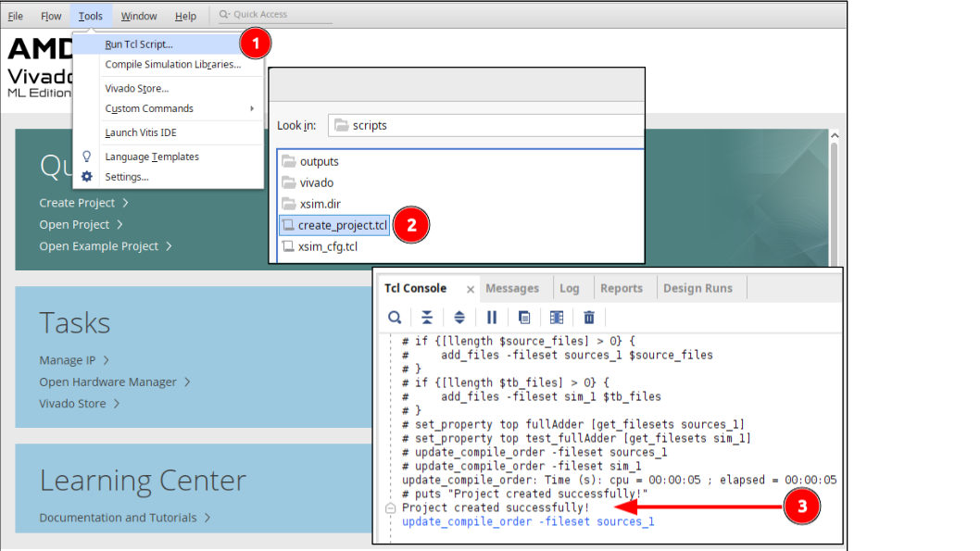Click the clear console trash icon
This screenshot has height=551, width=980.
click(589, 318)
